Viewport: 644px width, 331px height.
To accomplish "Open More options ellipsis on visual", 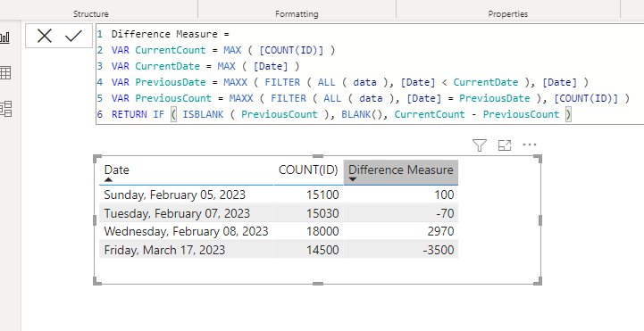I will (x=530, y=145).
